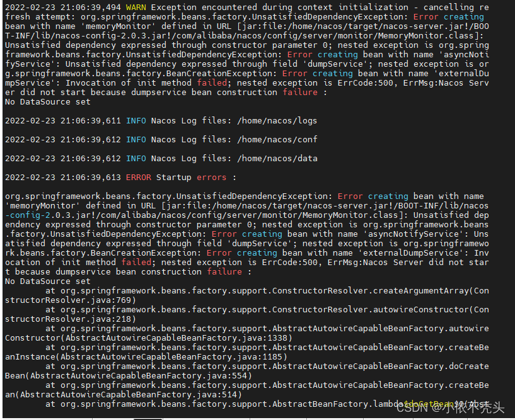Click 'AbstractAutowireCapableBeanFactory.java:514' in the stack trace

[129, 394]
